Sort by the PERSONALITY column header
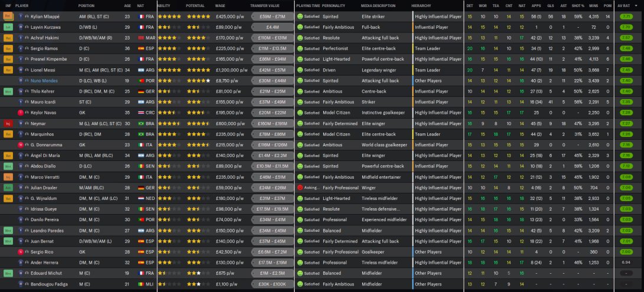The width and height of the screenshot is (644, 292). coord(333,6)
